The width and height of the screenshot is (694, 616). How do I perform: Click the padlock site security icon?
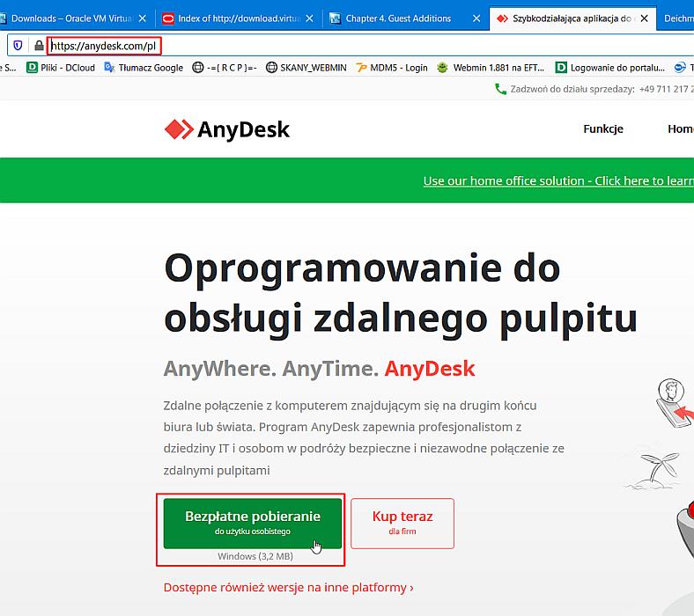pyautogui.click(x=38, y=45)
